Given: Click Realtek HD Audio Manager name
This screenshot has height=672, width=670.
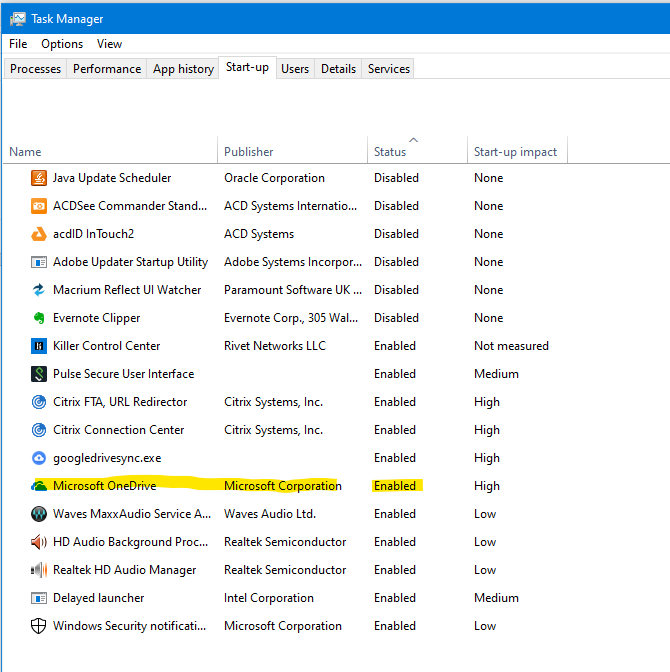Looking at the screenshot, I should pyautogui.click(x=124, y=570).
